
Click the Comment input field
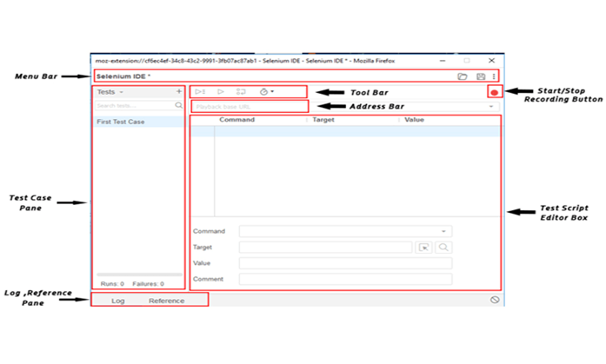[345, 279]
